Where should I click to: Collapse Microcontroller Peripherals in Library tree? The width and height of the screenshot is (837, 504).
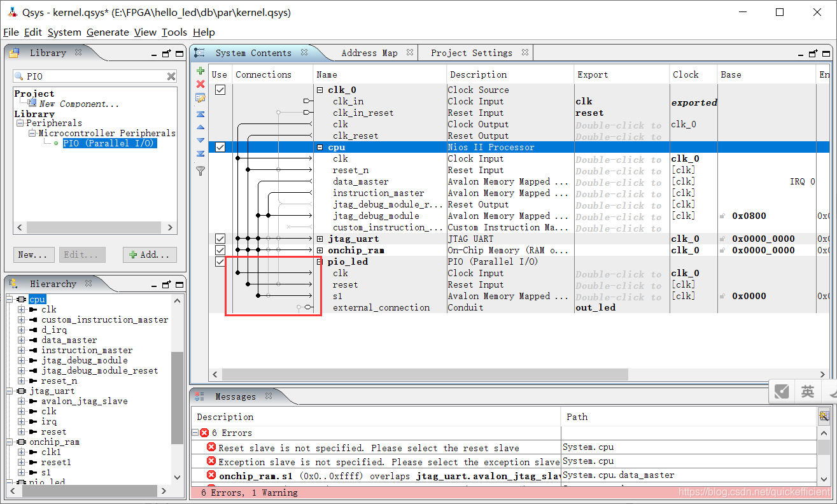32,133
